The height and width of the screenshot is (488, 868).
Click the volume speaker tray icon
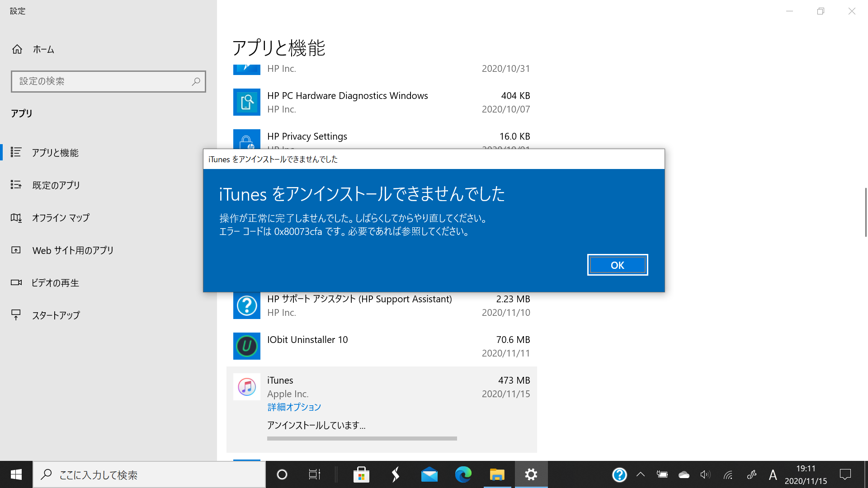(705, 474)
